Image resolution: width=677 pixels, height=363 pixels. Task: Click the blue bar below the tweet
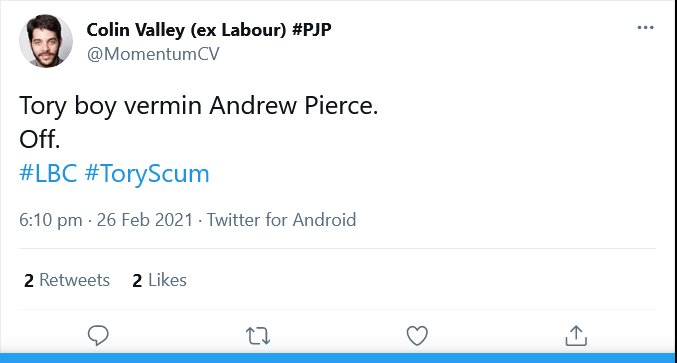(x=338, y=358)
